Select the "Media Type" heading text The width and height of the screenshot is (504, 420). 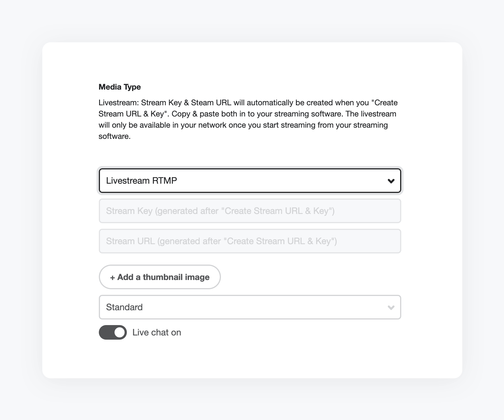(x=120, y=87)
